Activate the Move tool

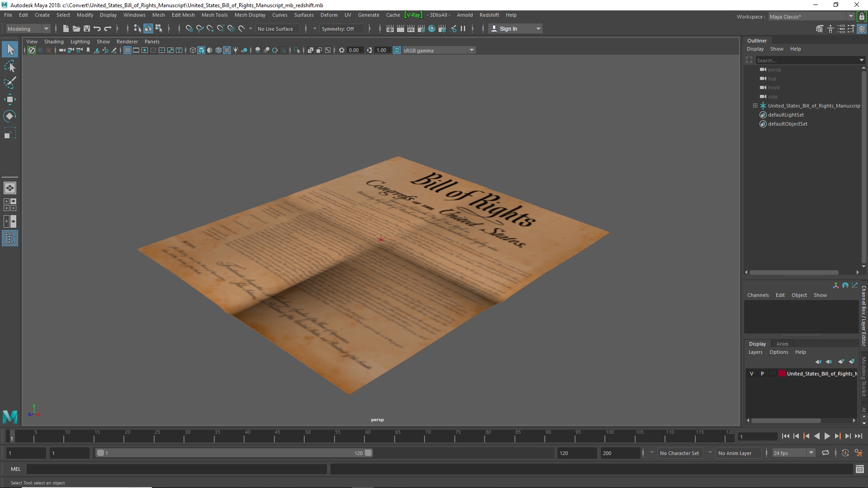tap(10, 99)
